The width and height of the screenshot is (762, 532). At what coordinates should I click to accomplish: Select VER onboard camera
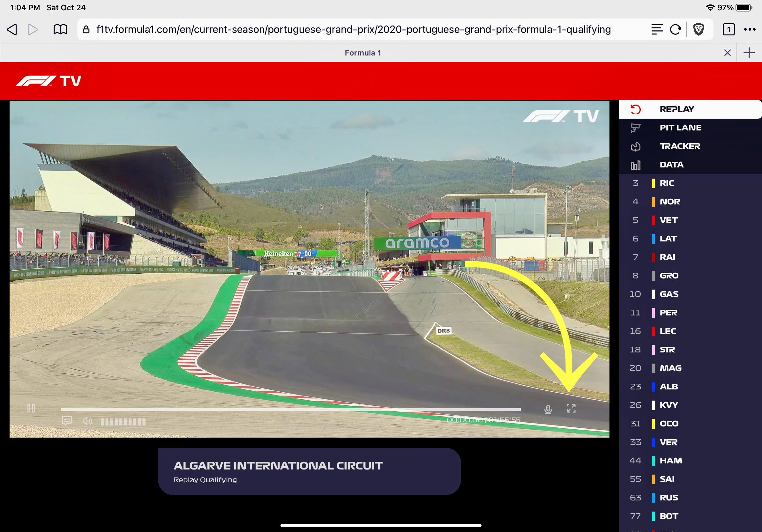(x=690, y=442)
